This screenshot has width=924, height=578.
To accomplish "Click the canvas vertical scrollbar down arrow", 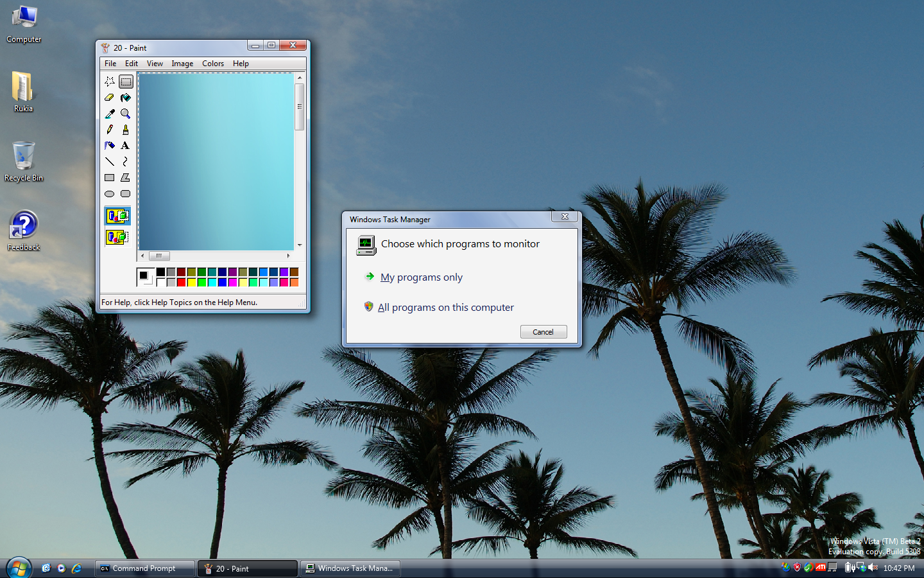I will pos(300,245).
